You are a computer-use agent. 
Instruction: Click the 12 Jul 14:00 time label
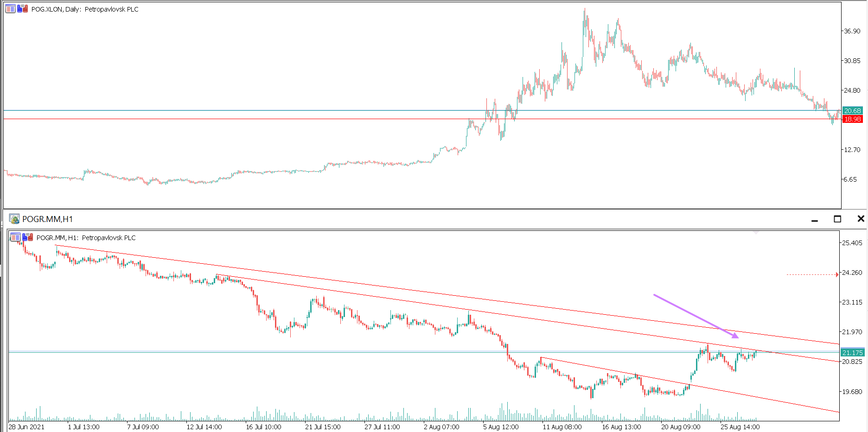204,427
